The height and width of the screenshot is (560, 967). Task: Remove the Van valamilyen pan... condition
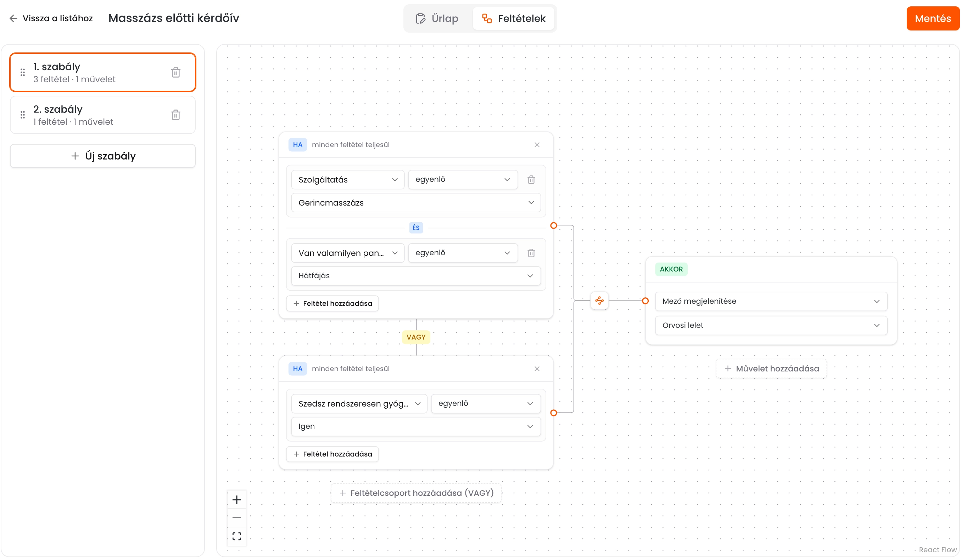click(x=531, y=253)
